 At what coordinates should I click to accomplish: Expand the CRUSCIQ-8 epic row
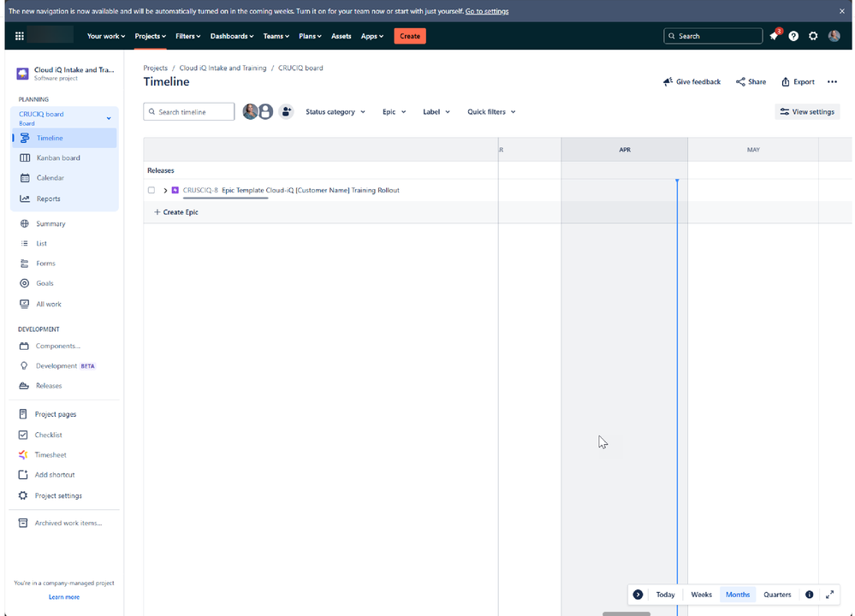[x=165, y=190]
